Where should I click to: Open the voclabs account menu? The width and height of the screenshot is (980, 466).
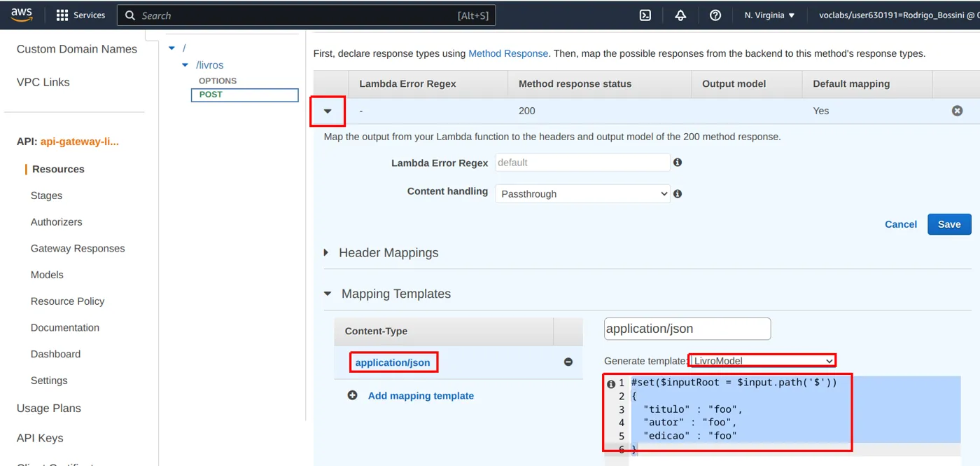[899, 15]
